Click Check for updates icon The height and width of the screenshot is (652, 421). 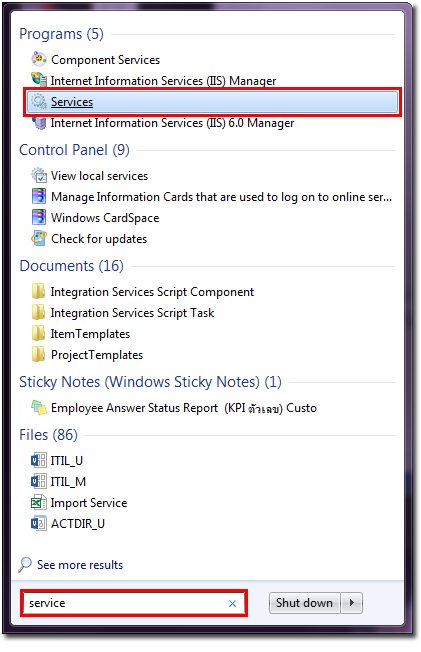coord(39,238)
